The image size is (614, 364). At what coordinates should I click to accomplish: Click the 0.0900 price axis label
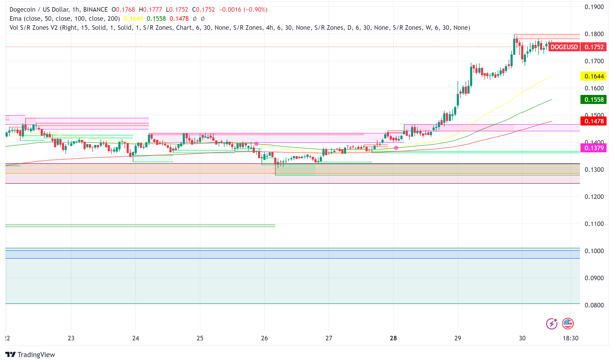click(x=594, y=278)
